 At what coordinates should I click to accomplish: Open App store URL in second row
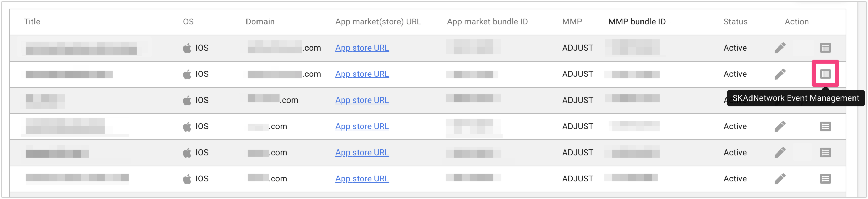pos(362,74)
